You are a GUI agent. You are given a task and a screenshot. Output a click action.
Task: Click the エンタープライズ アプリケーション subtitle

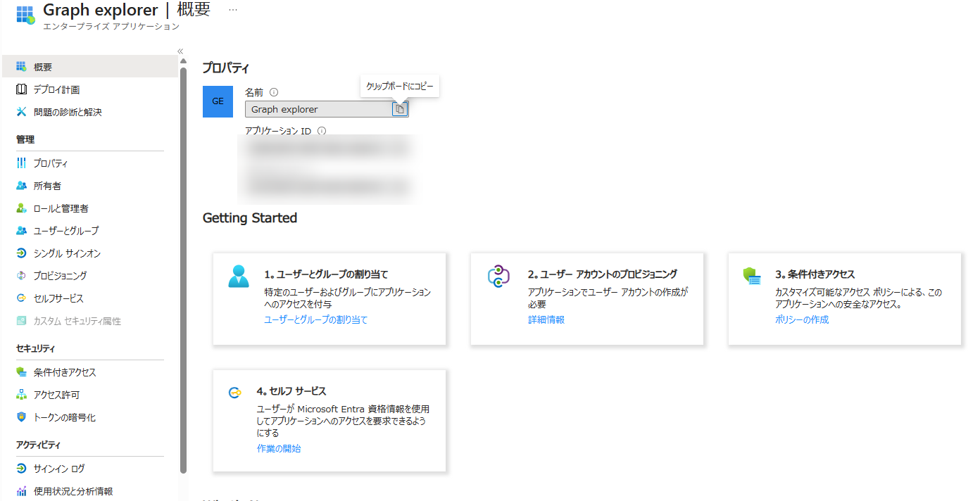click(x=111, y=27)
